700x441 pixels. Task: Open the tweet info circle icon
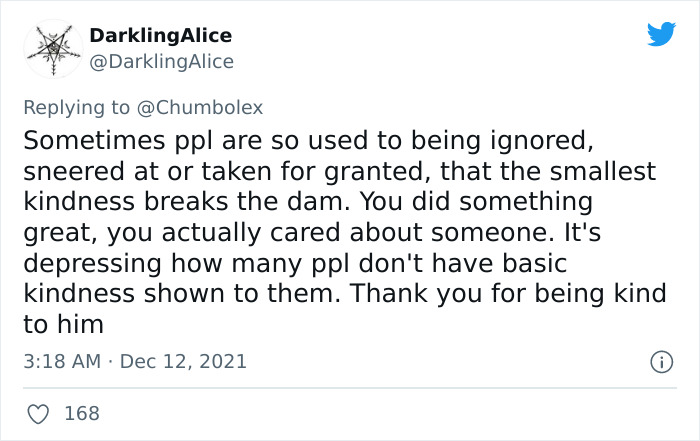(x=660, y=361)
